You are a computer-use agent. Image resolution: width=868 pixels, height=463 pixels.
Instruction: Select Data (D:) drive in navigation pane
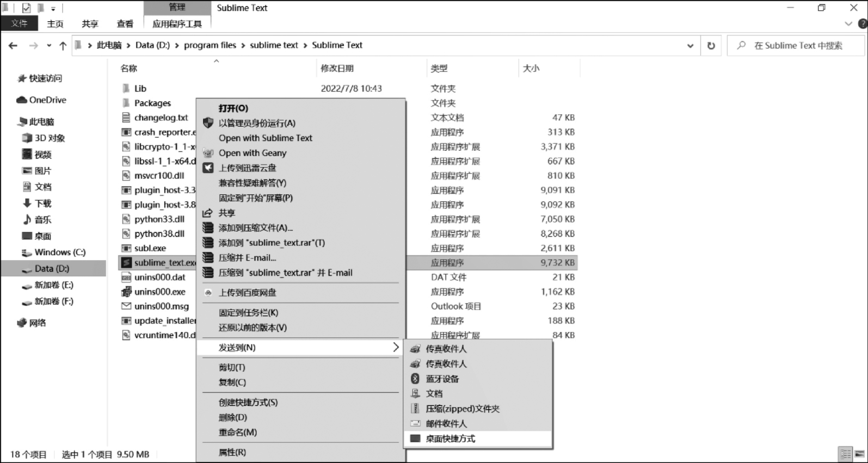[x=53, y=269]
